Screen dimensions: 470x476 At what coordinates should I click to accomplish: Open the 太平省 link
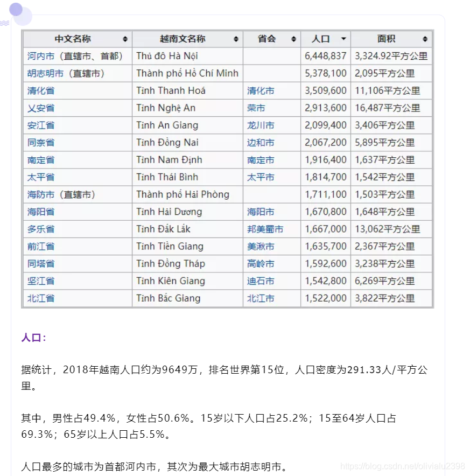41,177
